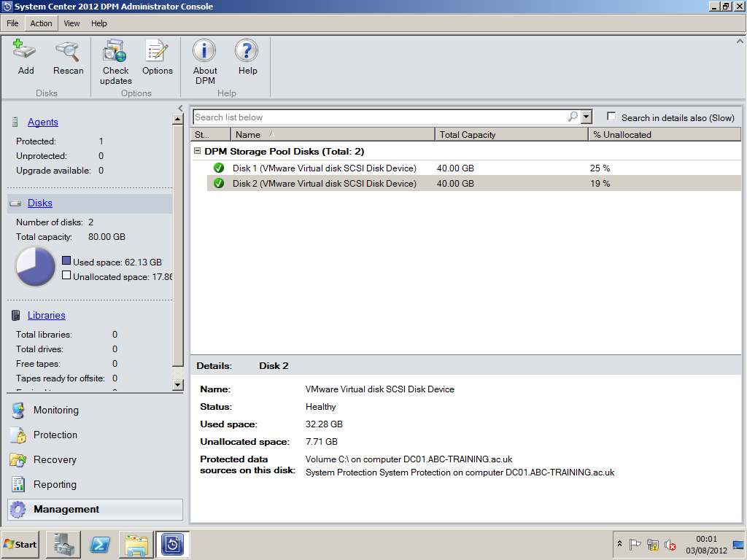This screenshot has height=560, width=747.
Task: Click the Recovery workspace icon
Action: (x=18, y=459)
